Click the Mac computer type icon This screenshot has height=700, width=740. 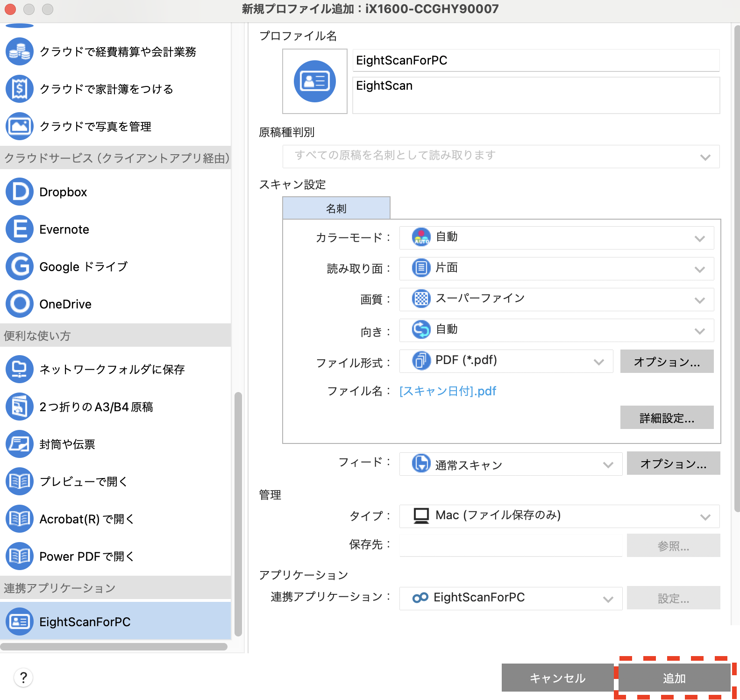421,516
